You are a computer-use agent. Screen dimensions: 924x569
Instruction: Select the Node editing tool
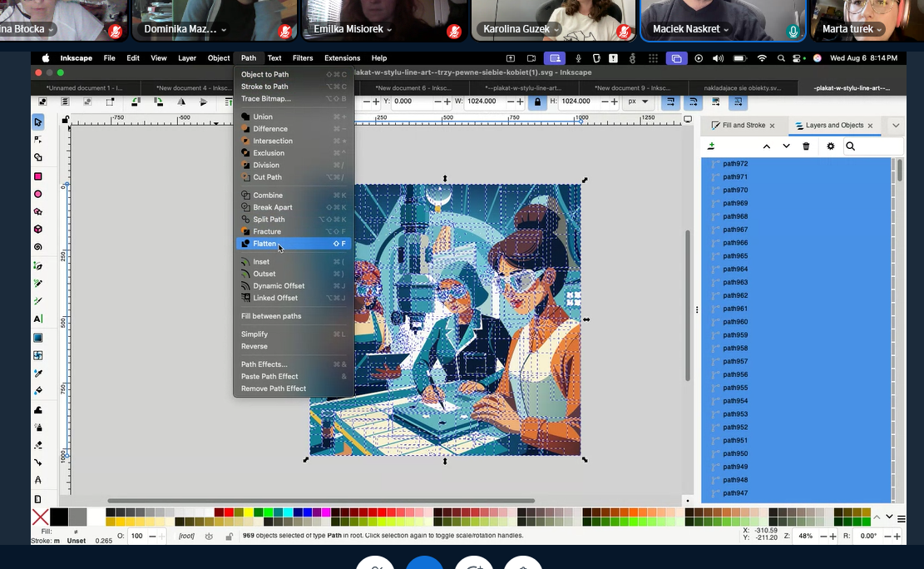coord(38,140)
